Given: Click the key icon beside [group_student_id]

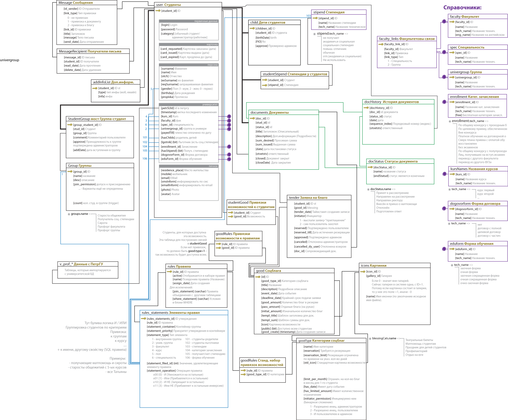Looking at the screenshot, I should point(70,125).
